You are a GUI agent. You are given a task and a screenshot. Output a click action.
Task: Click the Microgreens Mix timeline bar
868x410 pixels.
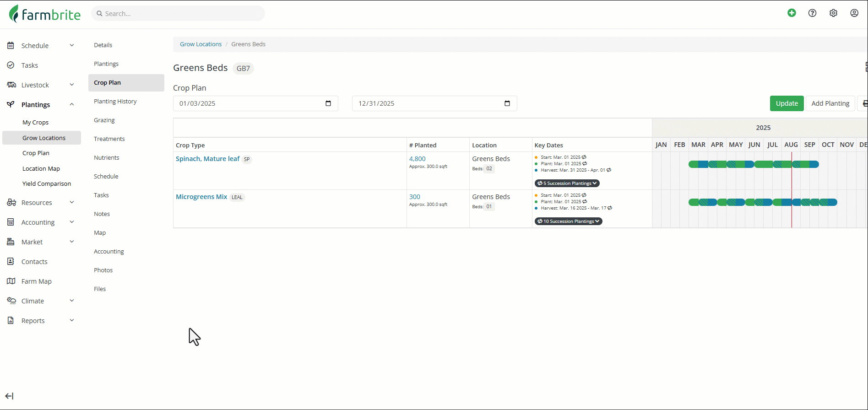(763, 202)
